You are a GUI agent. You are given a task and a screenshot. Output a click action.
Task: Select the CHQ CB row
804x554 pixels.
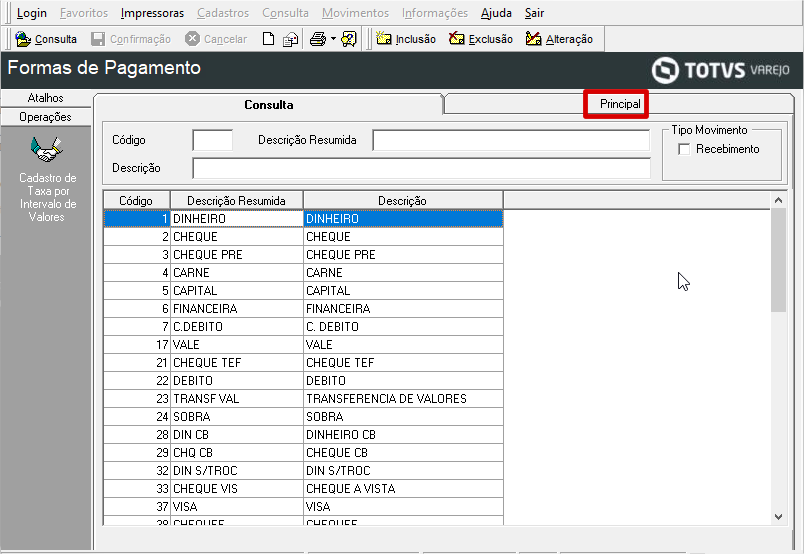pos(303,452)
